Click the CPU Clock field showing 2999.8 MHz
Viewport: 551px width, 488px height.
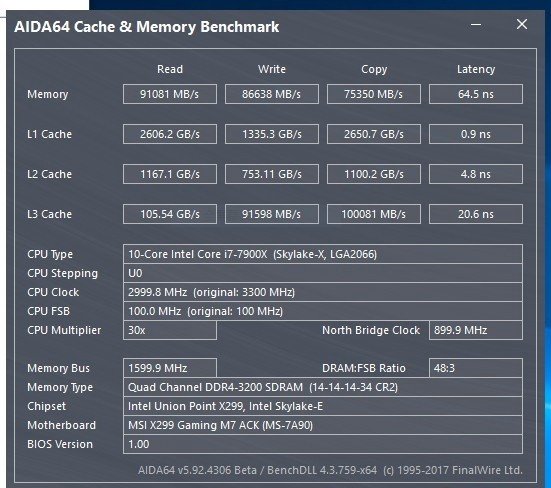[x=323, y=292]
